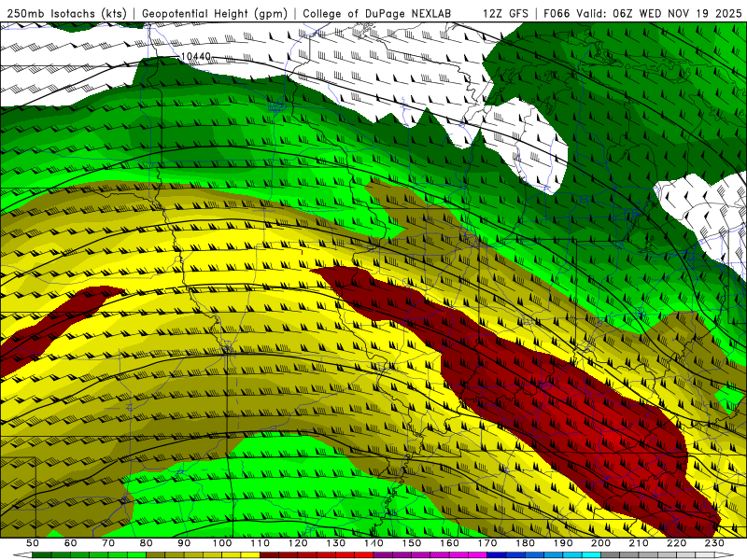
Task: Click the cyan swatch just left of 200
Action: (x=591, y=554)
